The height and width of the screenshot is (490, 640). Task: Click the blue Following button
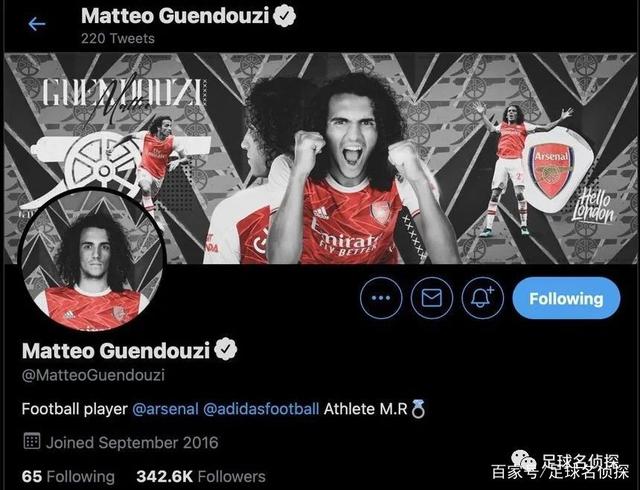[x=566, y=298]
